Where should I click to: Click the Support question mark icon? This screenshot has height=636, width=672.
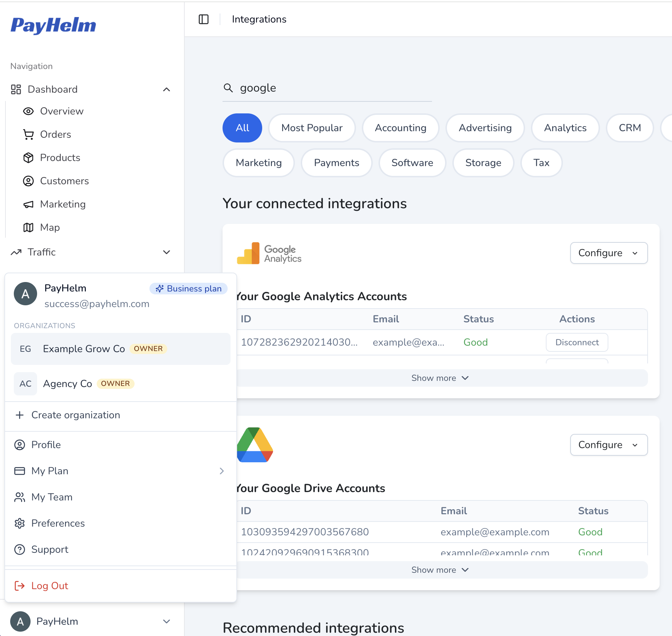click(20, 550)
